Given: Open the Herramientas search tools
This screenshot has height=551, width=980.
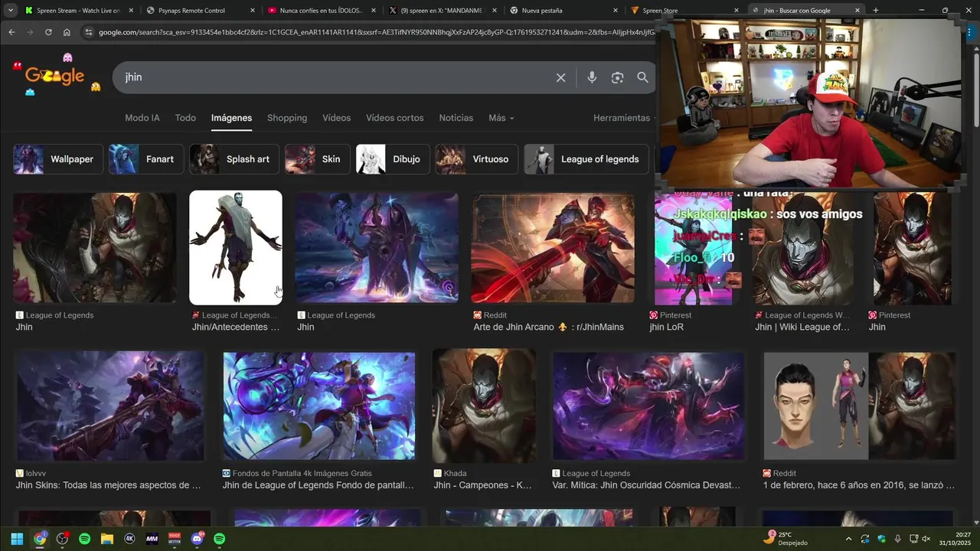Looking at the screenshot, I should [622, 118].
